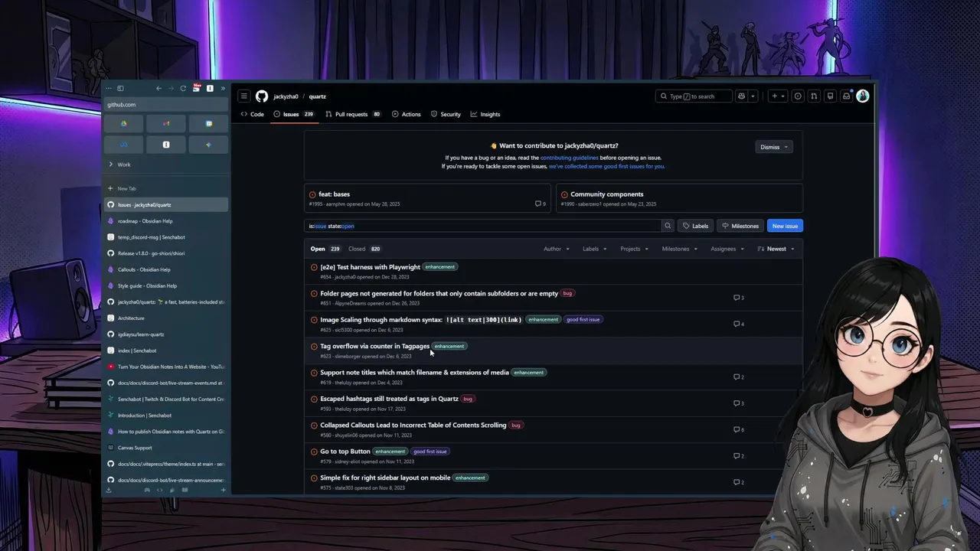Open issue '[e2e] Test harness with Playwright'
Viewport: 980px width, 551px height.
pyautogui.click(x=370, y=267)
